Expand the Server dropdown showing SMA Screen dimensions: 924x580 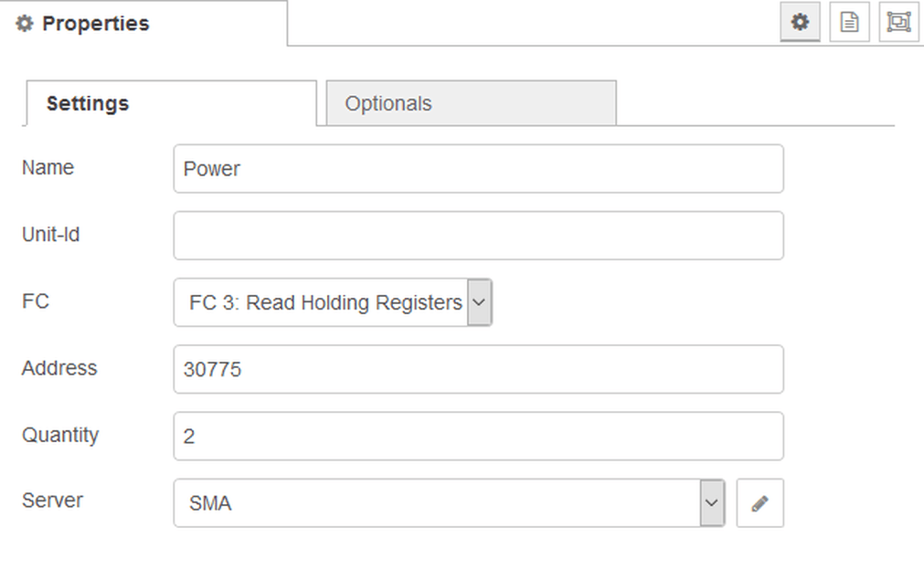[x=439, y=503]
